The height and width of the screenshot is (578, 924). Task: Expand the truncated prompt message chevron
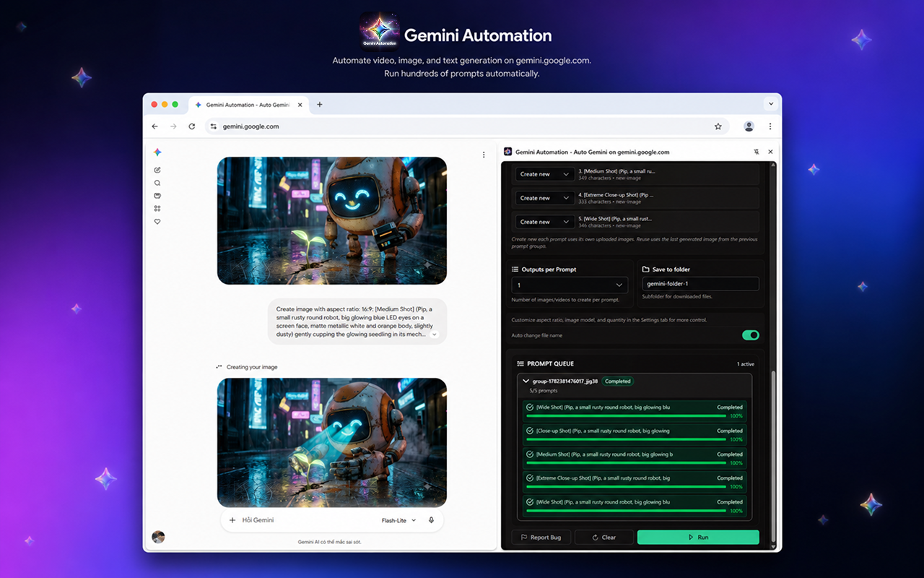click(x=435, y=335)
